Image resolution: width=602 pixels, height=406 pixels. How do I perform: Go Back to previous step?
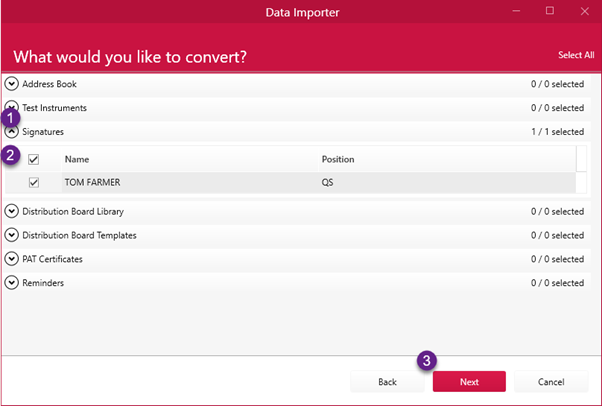[387, 381]
